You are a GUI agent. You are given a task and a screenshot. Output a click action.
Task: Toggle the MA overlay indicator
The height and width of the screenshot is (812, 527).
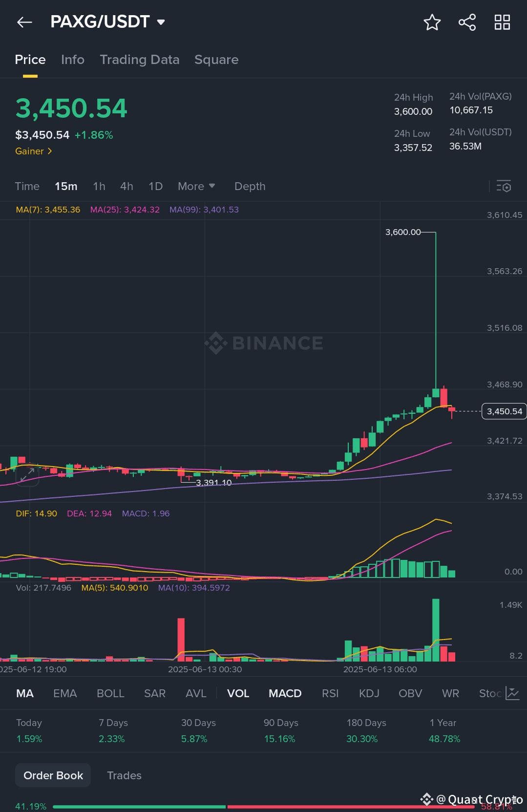(25, 693)
